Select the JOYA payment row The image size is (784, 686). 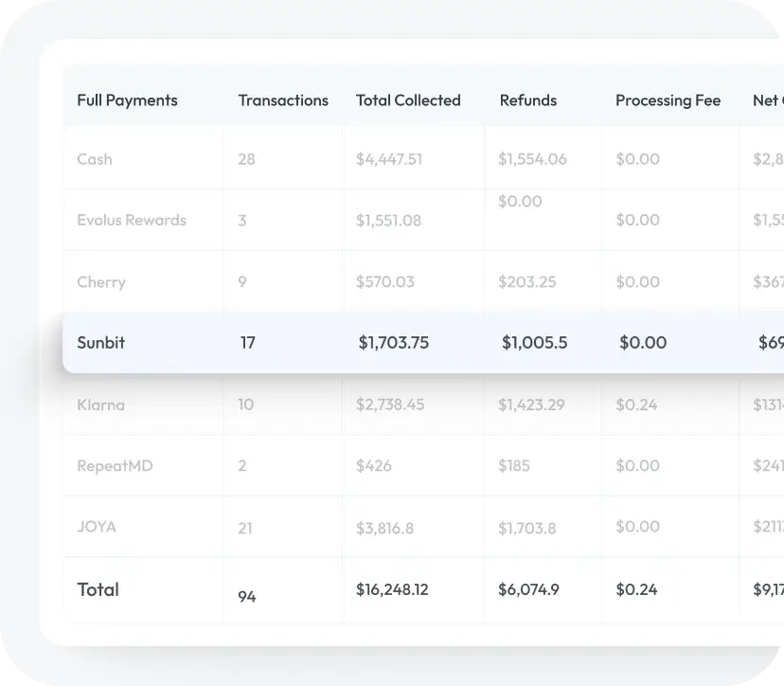(x=97, y=527)
